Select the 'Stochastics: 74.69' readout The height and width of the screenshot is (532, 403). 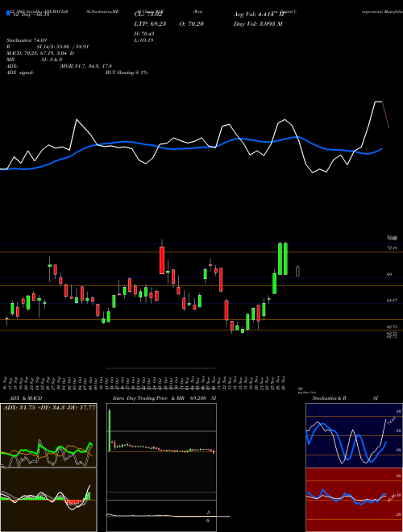click(x=27, y=40)
